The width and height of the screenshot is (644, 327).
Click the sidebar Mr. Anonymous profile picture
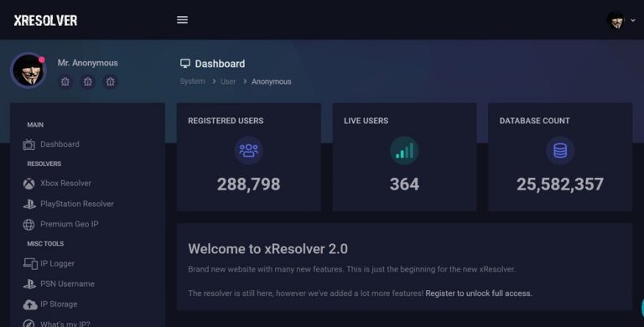(x=28, y=70)
